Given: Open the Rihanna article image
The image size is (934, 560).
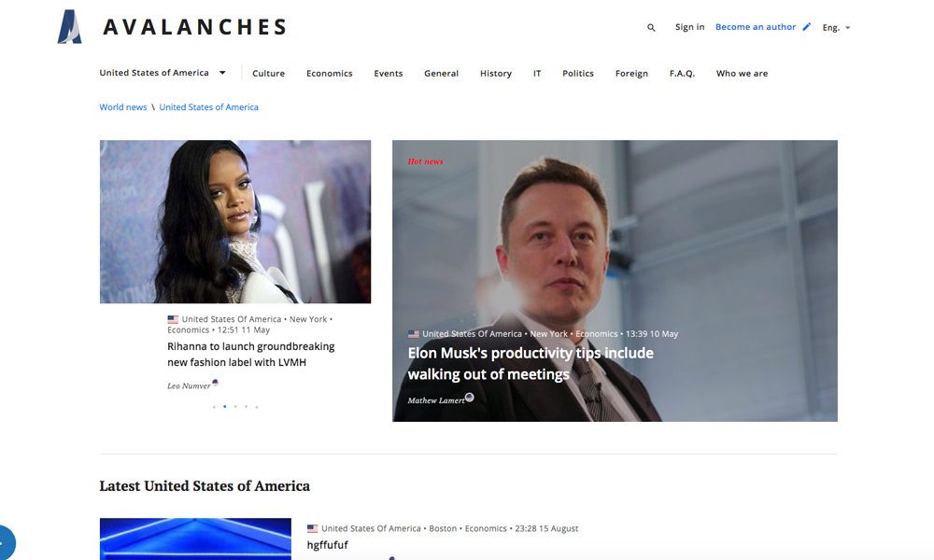Looking at the screenshot, I should pos(235,221).
